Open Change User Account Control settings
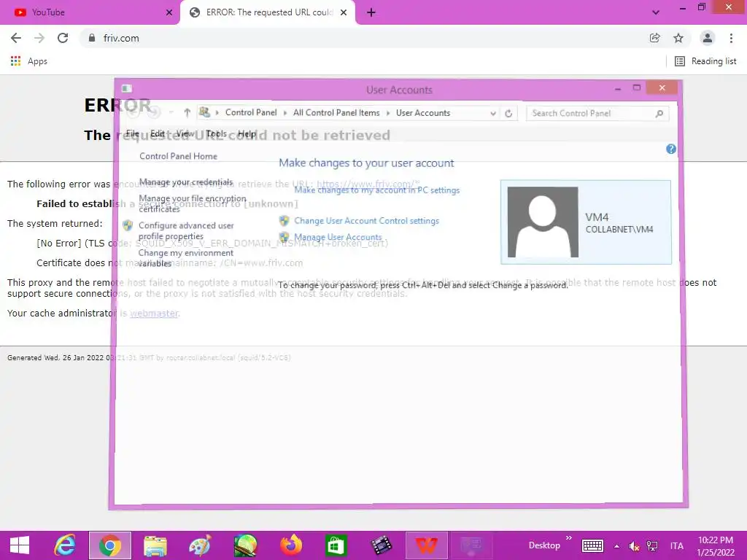747x560 pixels. click(366, 221)
